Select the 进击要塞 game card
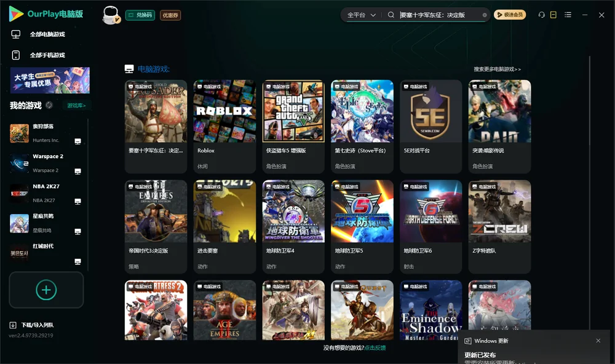Viewport: 615px width, 364px height. tap(224, 227)
